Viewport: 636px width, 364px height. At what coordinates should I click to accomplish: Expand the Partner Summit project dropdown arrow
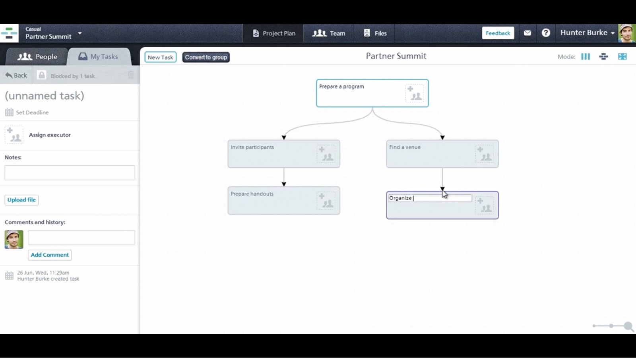point(80,33)
